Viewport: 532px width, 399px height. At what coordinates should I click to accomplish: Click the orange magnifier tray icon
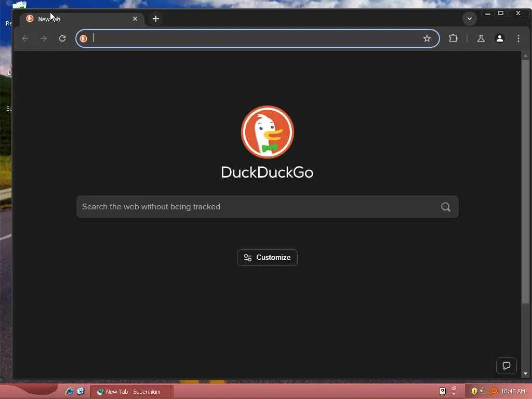494,391
